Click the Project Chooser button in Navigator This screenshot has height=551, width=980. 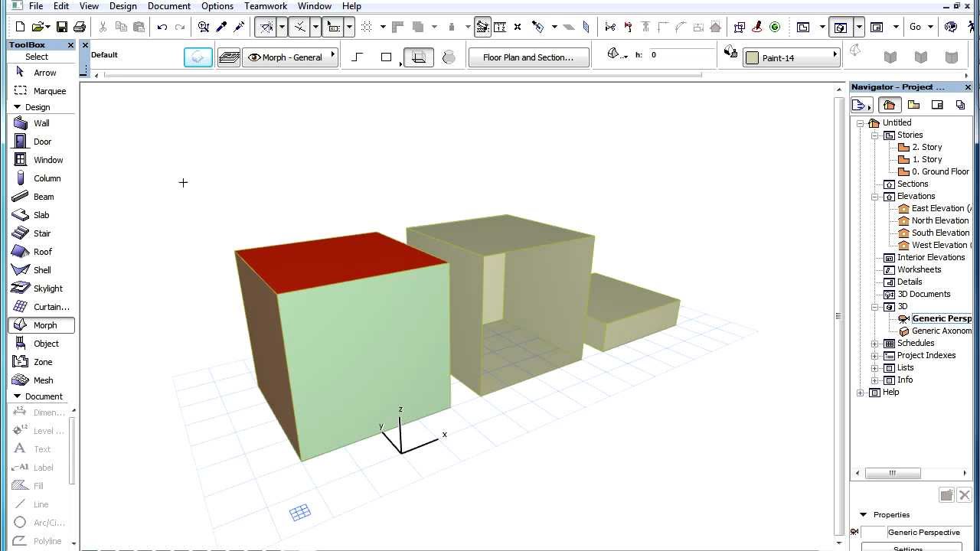pos(862,105)
